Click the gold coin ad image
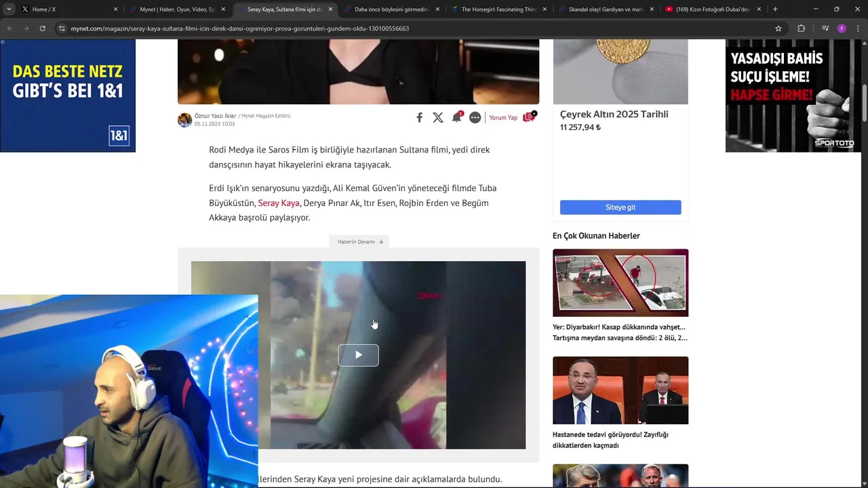The height and width of the screenshot is (488, 868). tap(620, 72)
